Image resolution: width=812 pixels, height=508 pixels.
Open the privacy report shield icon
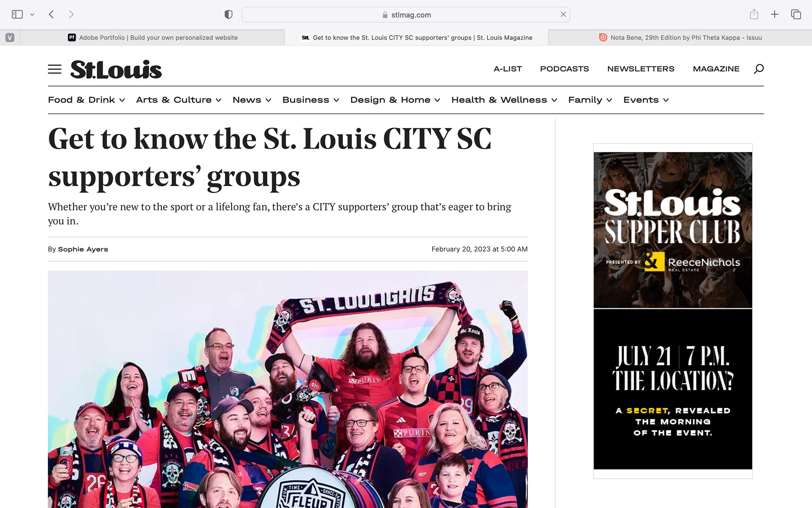(228, 14)
